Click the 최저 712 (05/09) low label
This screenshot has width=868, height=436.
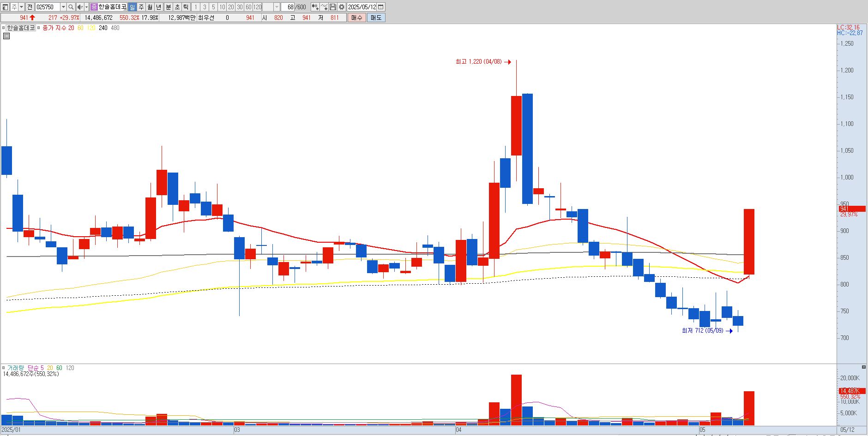pos(702,330)
